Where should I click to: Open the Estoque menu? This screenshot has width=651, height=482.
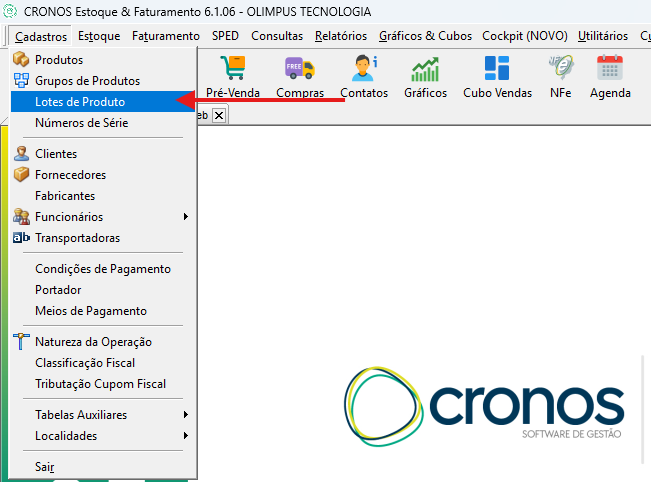(99, 36)
